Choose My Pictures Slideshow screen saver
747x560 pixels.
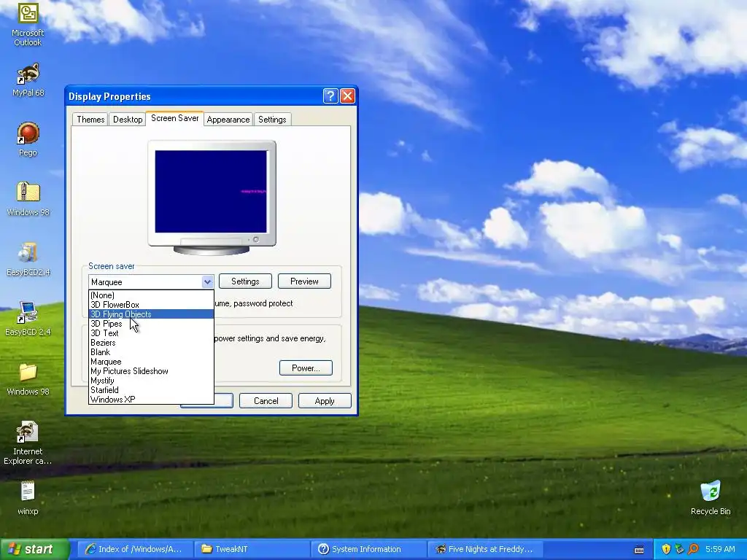point(151,371)
